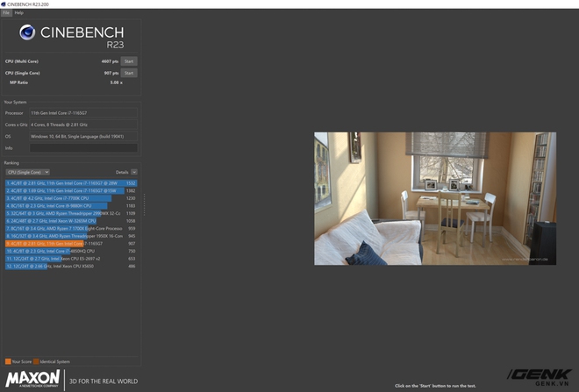Open the File menu
The height and width of the screenshot is (392, 579).
tap(6, 12)
